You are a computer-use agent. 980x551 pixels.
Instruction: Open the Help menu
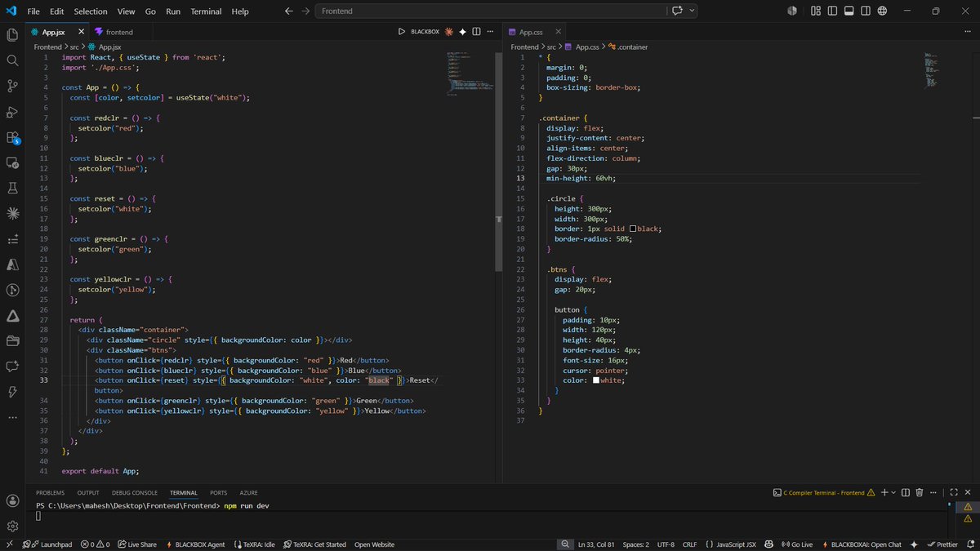240,11
